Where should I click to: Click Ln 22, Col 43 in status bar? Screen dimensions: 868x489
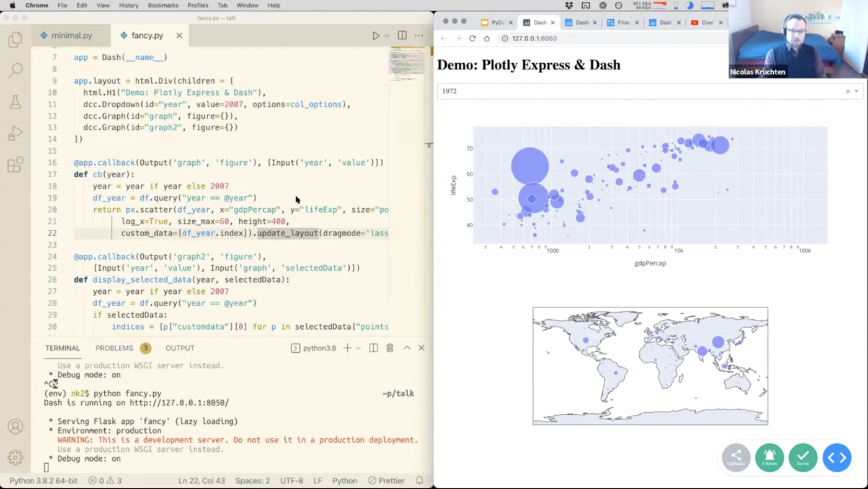click(201, 480)
